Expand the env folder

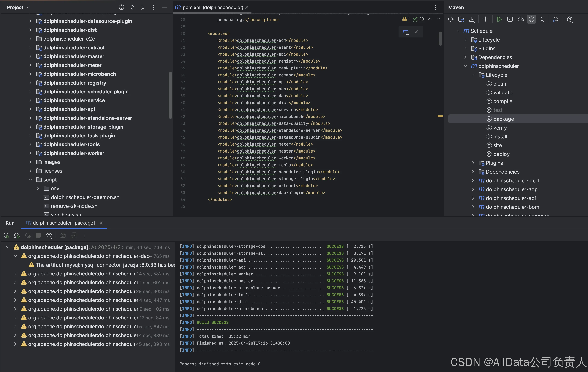38,189
